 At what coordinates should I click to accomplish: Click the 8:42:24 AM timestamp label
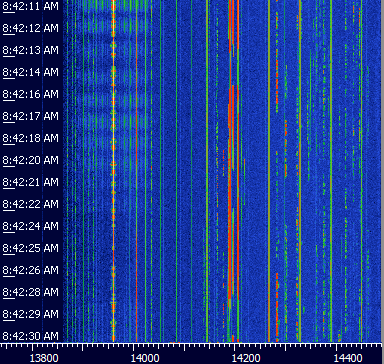click(x=31, y=226)
